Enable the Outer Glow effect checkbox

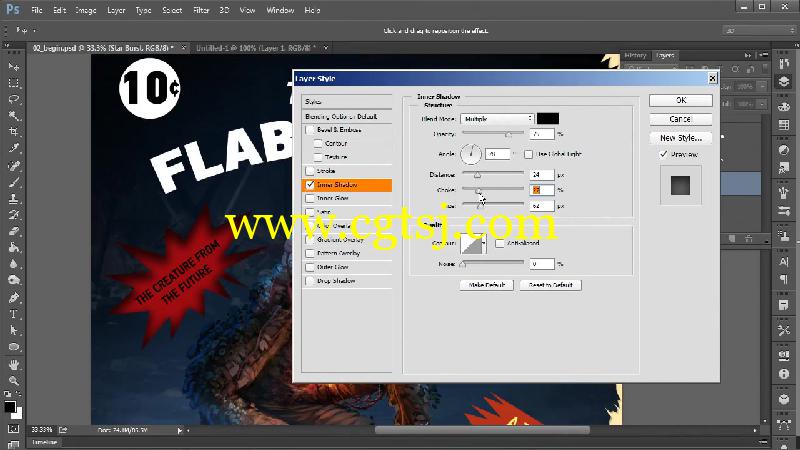pos(310,267)
